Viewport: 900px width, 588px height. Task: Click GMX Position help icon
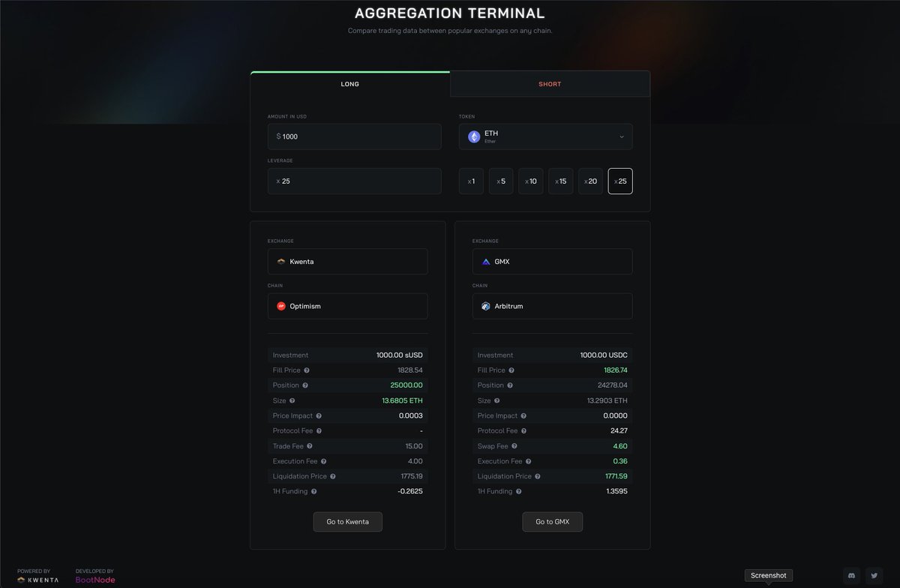(511, 385)
